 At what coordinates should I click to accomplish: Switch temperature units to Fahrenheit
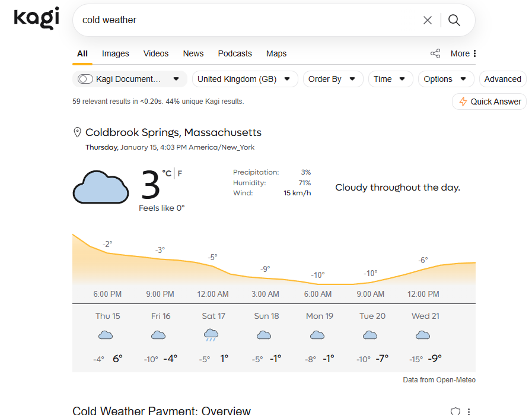click(x=180, y=173)
